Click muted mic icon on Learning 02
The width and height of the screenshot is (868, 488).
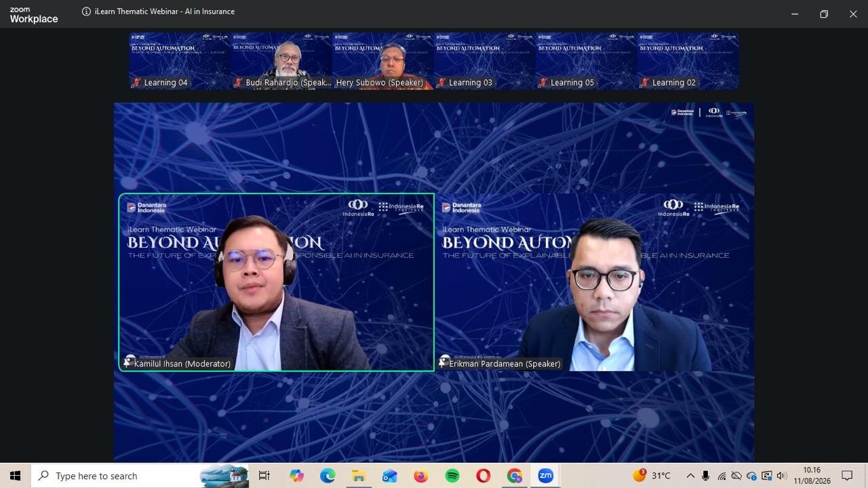pos(645,83)
